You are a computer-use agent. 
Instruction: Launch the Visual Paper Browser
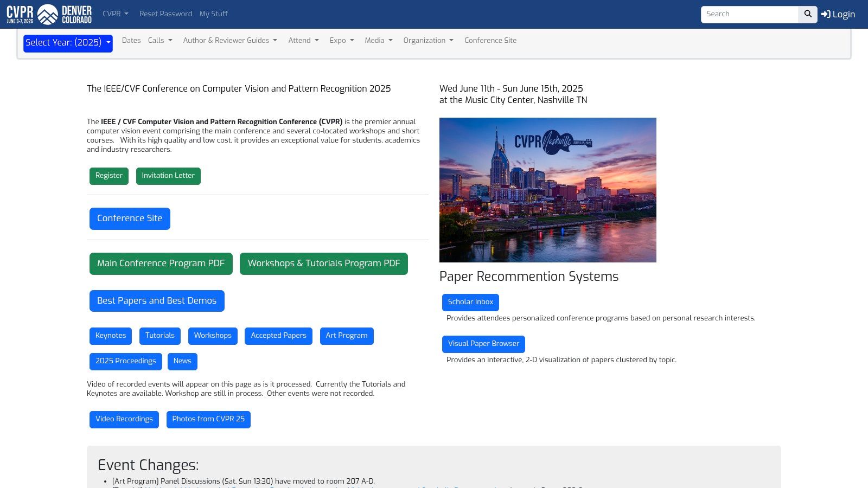pos(483,344)
